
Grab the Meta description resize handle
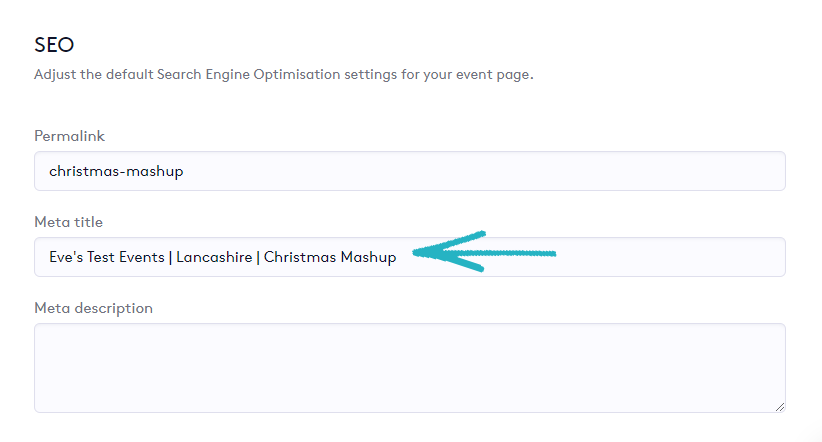779,406
